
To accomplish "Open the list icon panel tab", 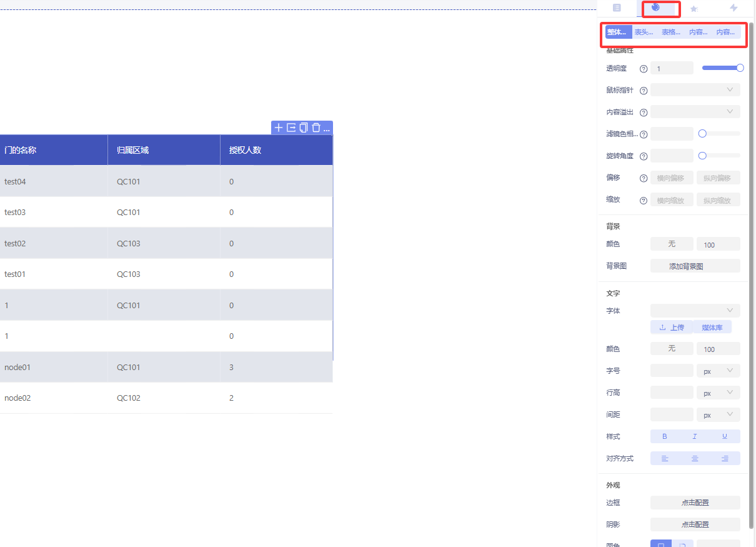I will pyautogui.click(x=617, y=8).
